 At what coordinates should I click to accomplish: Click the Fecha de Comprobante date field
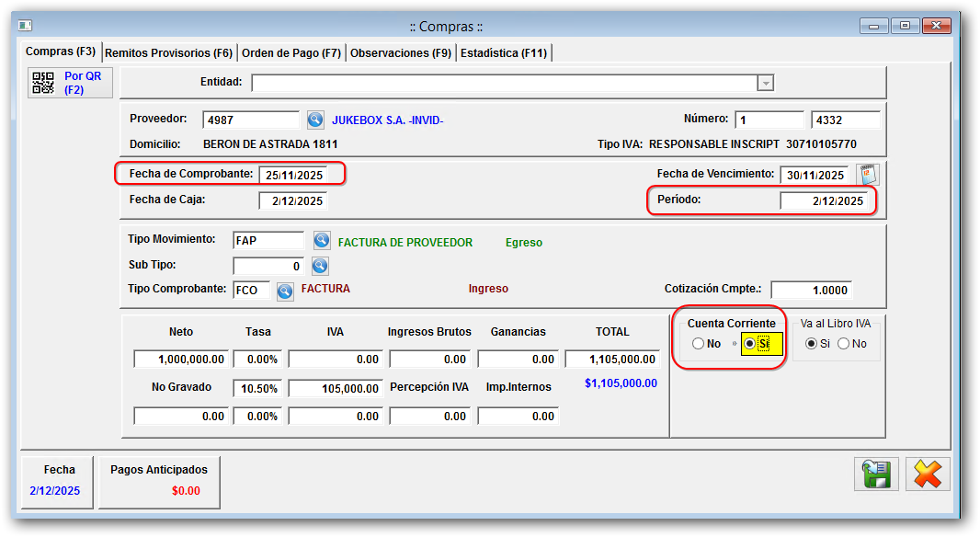pos(293,175)
